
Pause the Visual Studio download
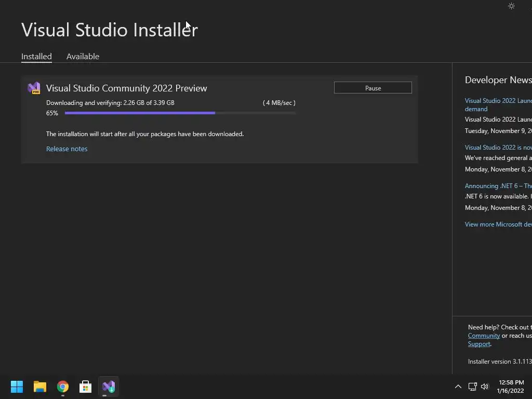[373, 88]
